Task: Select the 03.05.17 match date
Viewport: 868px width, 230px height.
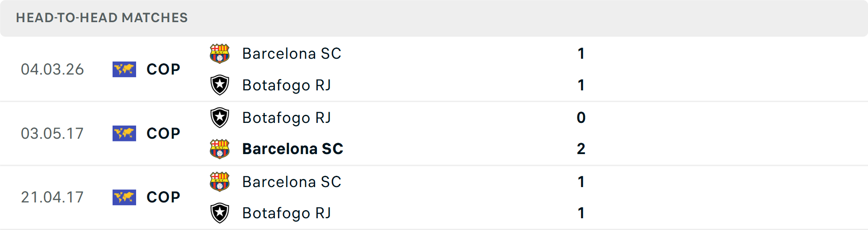Action: (x=52, y=133)
